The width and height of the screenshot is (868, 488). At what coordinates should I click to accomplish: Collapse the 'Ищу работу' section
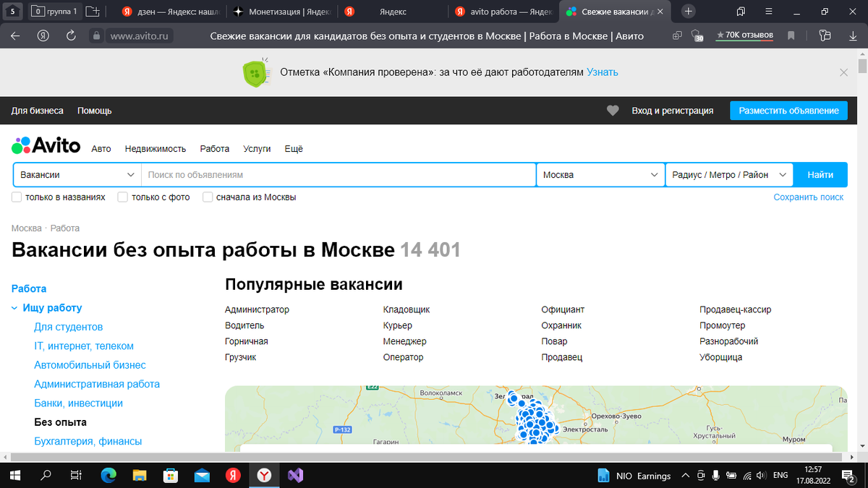14,308
